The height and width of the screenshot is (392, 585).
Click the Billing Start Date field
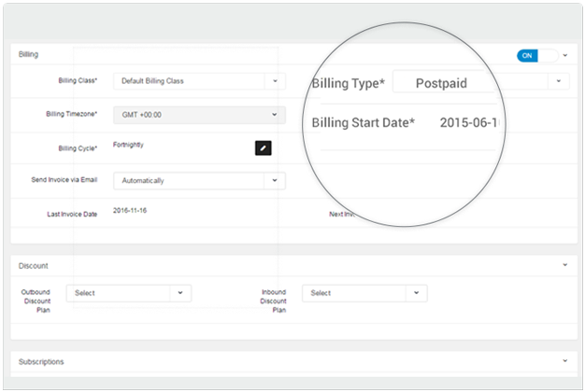[471, 123]
